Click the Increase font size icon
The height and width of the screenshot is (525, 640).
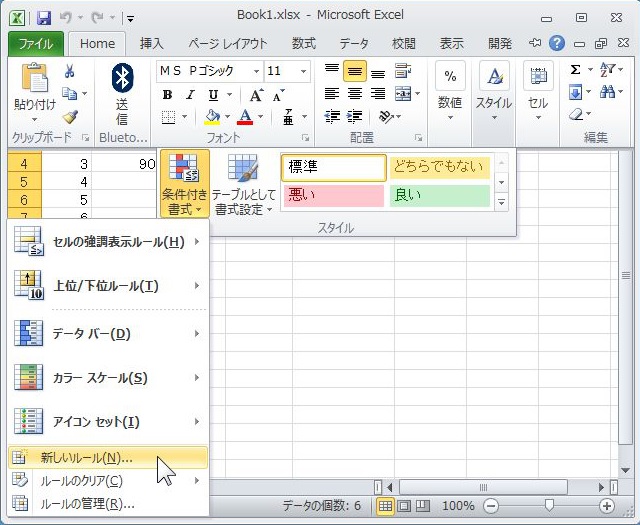click(256, 96)
